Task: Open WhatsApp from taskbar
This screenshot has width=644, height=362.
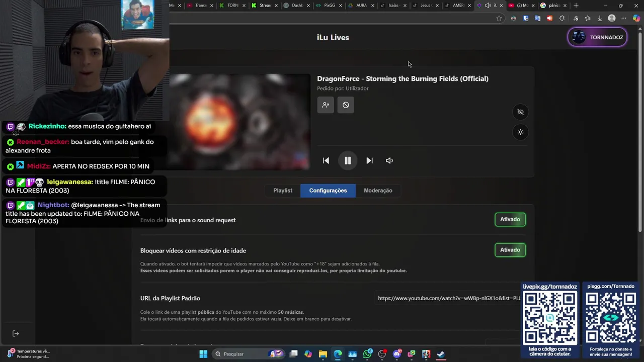Action: pos(368,354)
